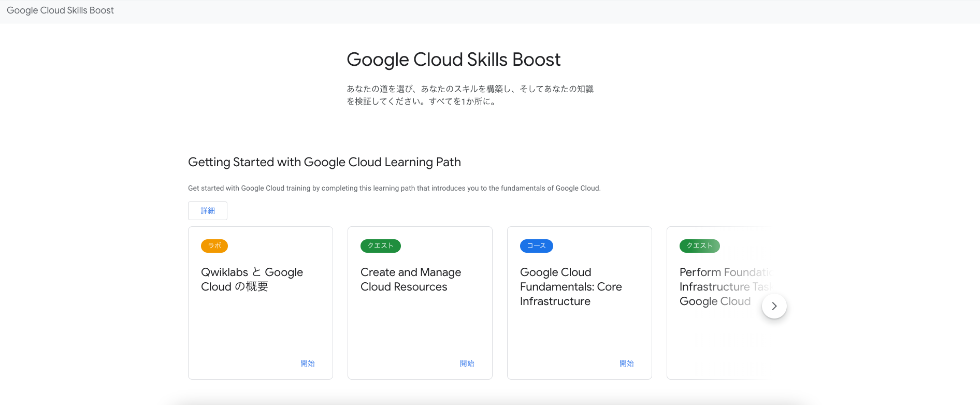This screenshot has width=980, height=405.
Task: Start the Qwiklabs と Google Cloud lab via 開始
Action: (x=307, y=364)
